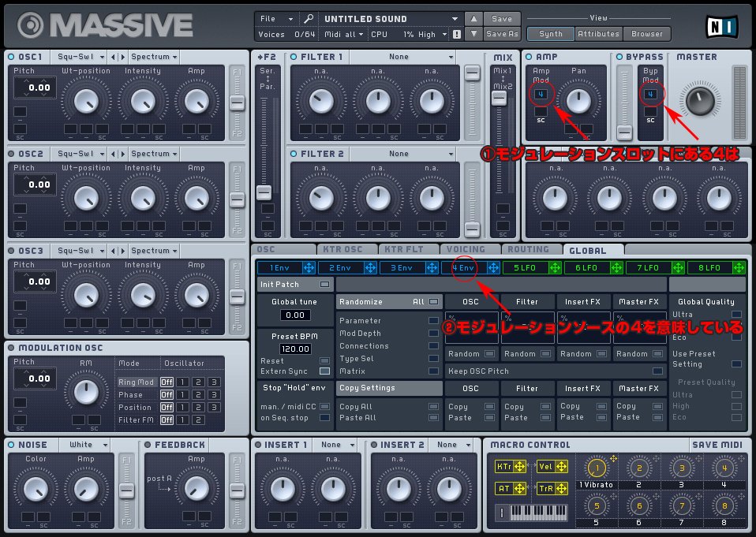Click the previous preset up arrow
This screenshot has width=756, height=537.
point(473,19)
